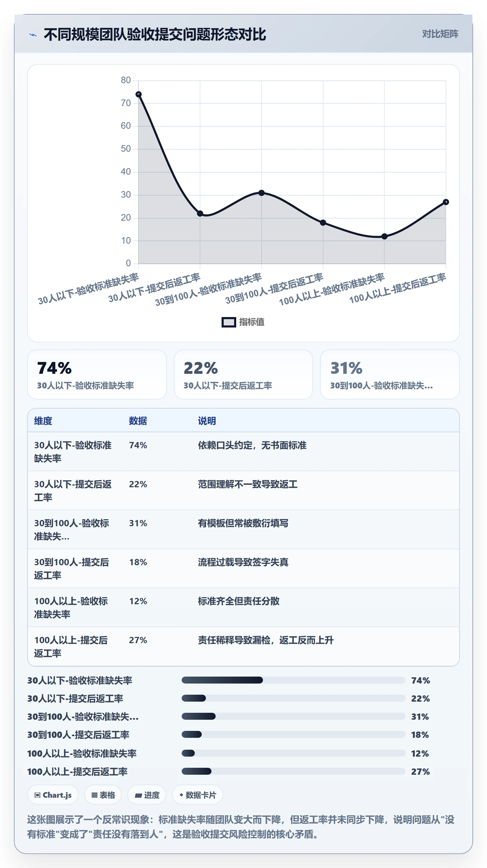487x868 pixels.
Task: Click the progress bar showing 31%
Action: pos(294,716)
